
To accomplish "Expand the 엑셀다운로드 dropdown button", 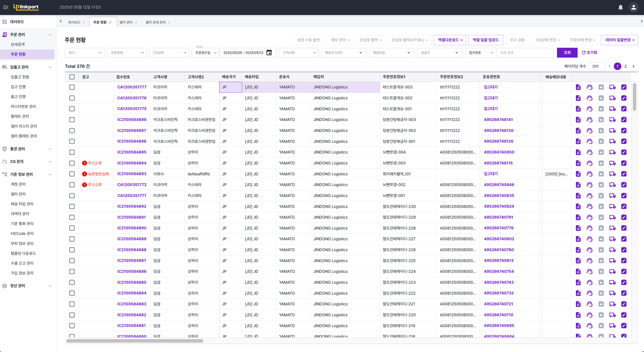I will (450, 40).
